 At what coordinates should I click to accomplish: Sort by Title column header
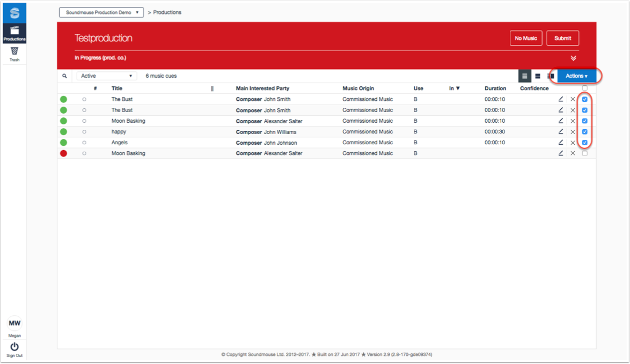[117, 88]
